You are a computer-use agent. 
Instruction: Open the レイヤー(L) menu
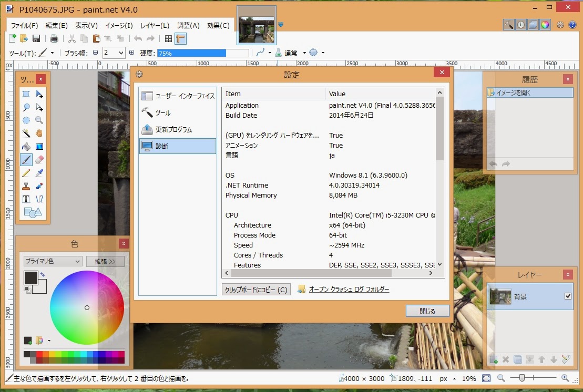click(x=155, y=26)
